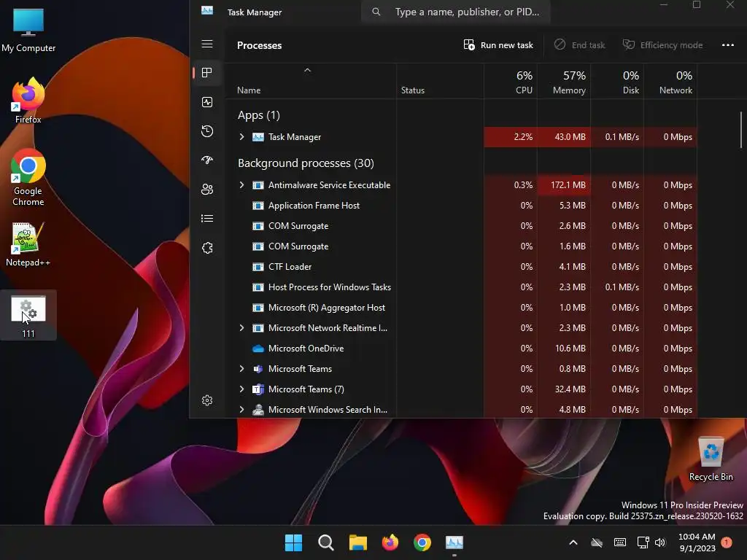The height and width of the screenshot is (560, 747).
Task: Open the notification bell badge
Action: (727, 542)
